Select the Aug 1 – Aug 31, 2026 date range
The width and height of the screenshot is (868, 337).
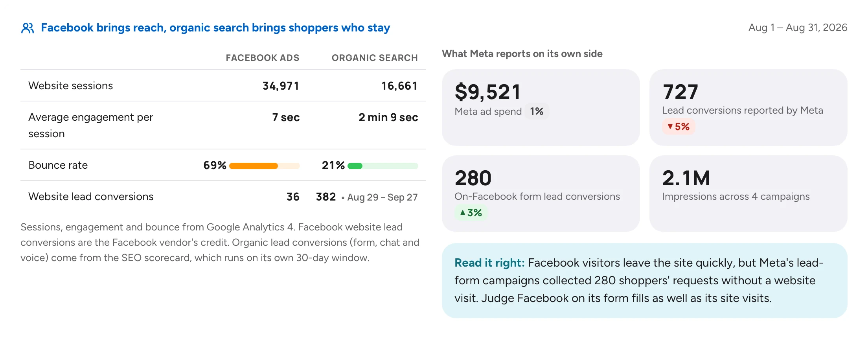point(798,28)
